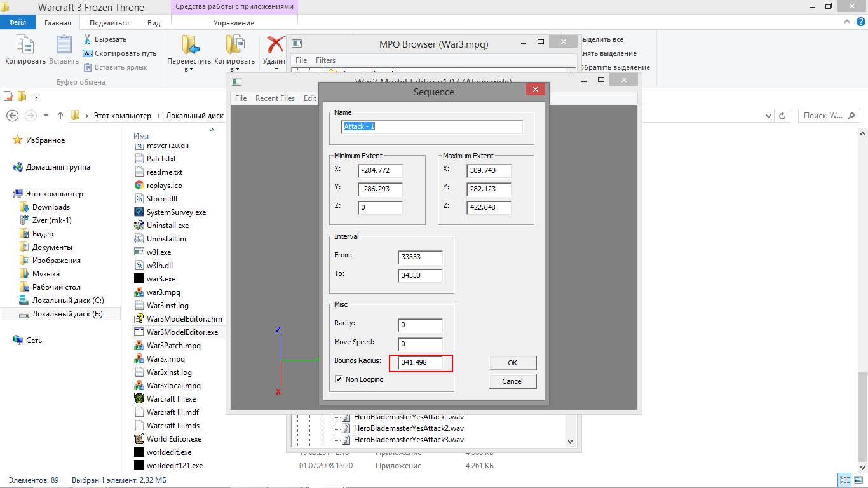
Task: Click the Вырезать scissors button
Action: 105,39
